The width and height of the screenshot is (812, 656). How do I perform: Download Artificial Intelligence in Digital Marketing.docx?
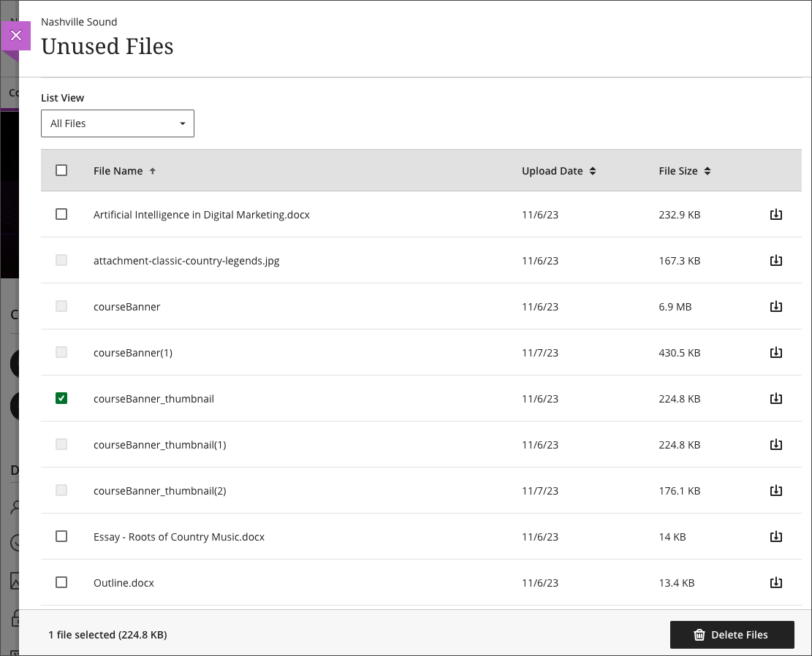click(776, 214)
